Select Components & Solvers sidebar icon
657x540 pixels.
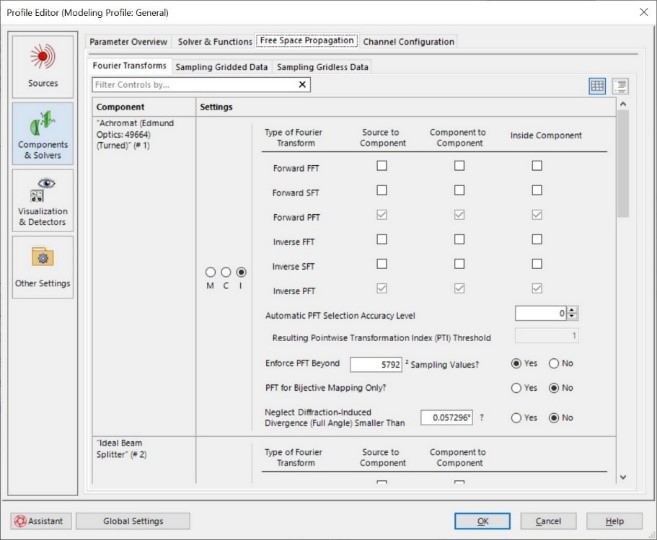coord(43,133)
